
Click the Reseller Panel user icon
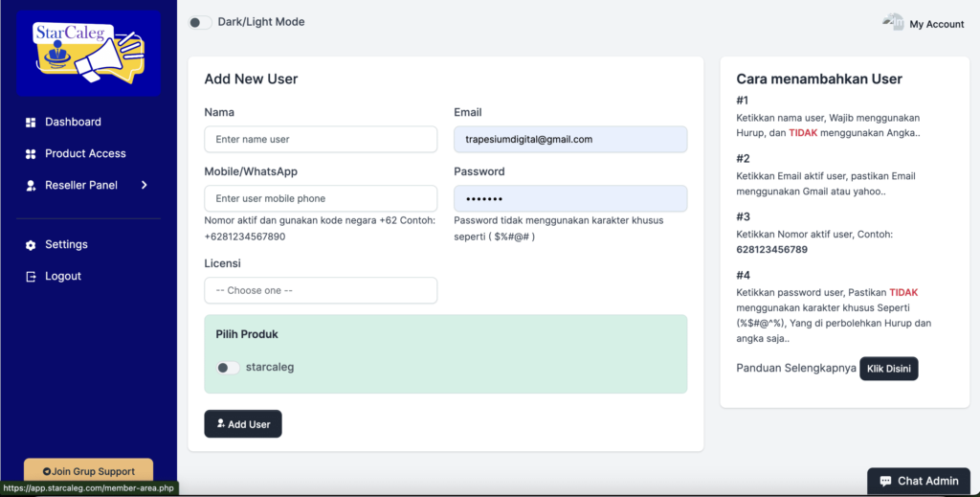pyautogui.click(x=31, y=186)
